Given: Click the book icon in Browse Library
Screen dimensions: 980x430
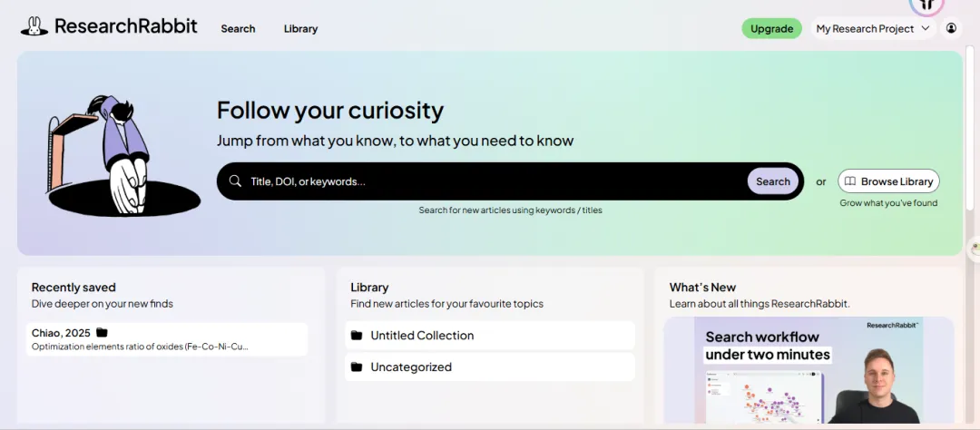Looking at the screenshot, I should tap(850, 181).
